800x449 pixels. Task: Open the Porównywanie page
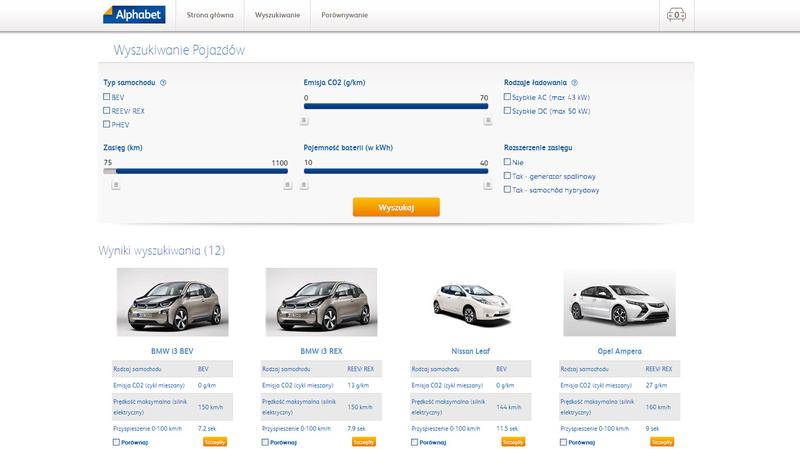coord(344,15)
